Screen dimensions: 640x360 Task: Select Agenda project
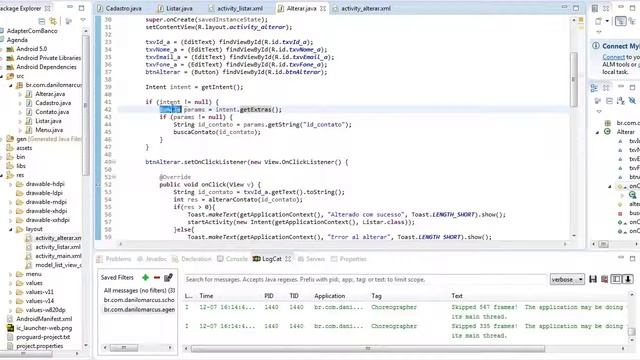17,40
